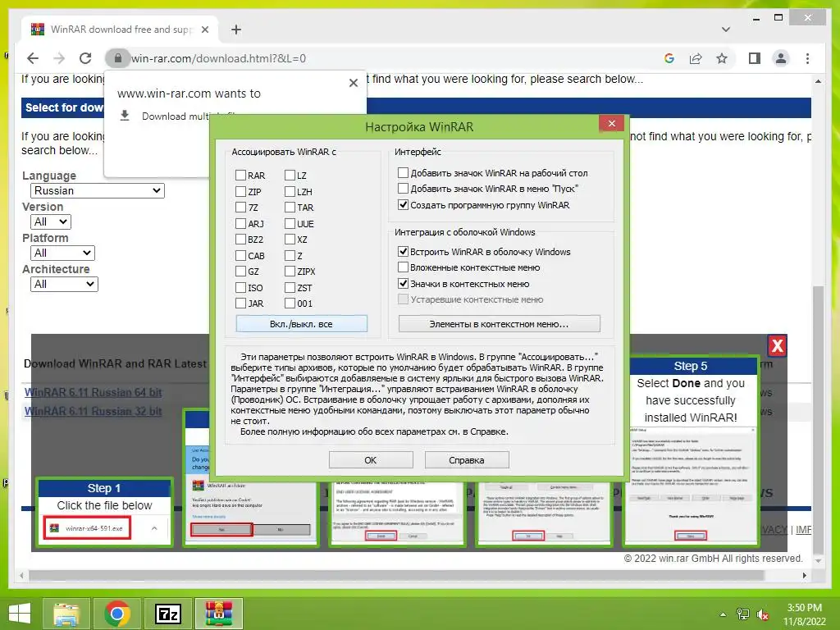Viewport: 840px width, 630px height.
Task: Enable CAB file association
Action: tap(240, 256)
